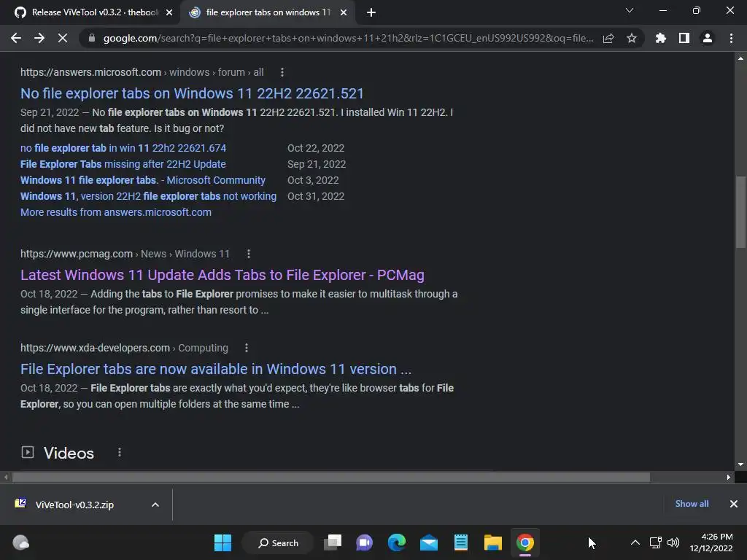
Task: Click Show all downloads
Action: (692, 504)
